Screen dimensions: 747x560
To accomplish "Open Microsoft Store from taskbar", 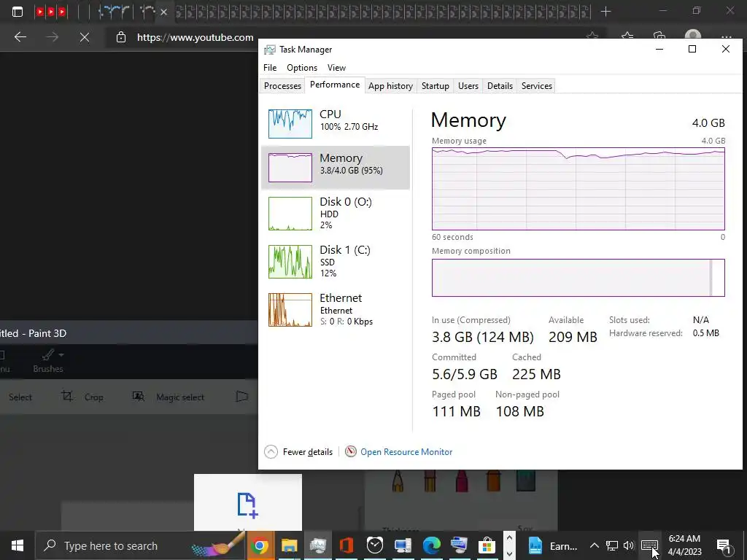I will pyautogui.click(x=487, y=545).
